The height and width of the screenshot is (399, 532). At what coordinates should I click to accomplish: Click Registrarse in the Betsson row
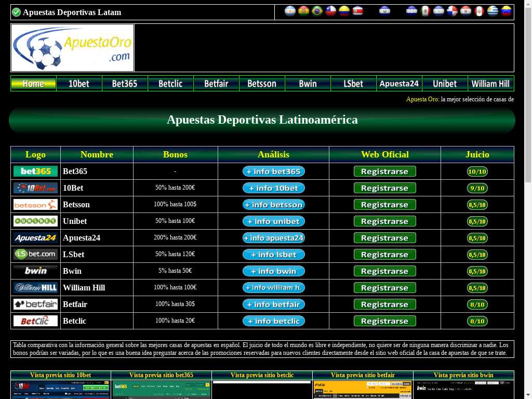(x=385, y=205)
